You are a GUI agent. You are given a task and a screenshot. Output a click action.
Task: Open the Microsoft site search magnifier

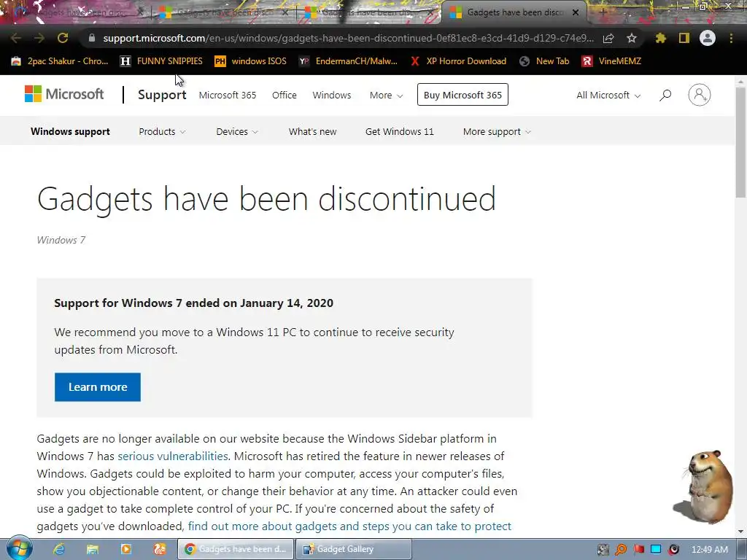pyautogui.click(x=665, y=96)
